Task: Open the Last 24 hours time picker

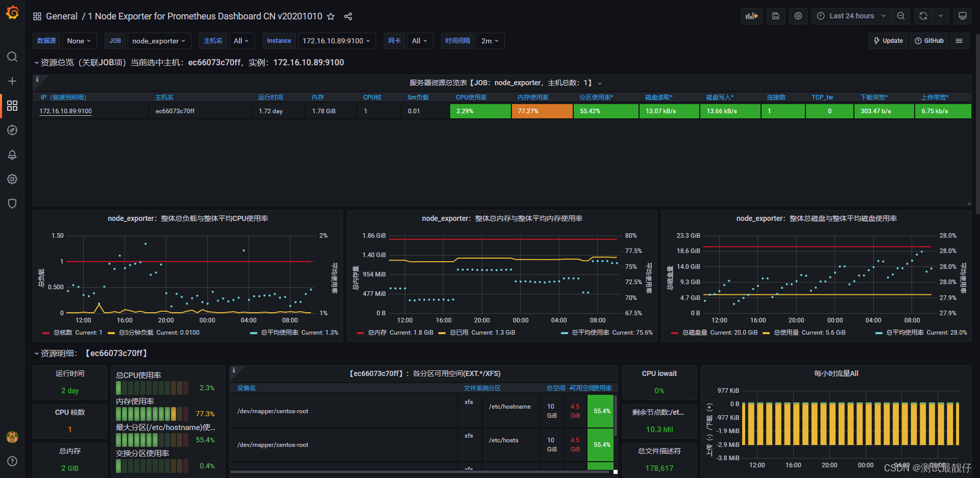Action: click(x=851, y=16)
